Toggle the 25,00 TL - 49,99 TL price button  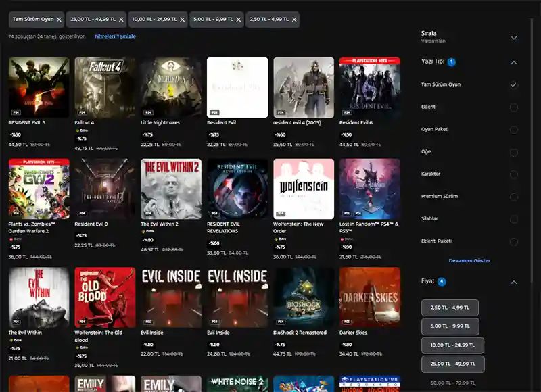452,364
